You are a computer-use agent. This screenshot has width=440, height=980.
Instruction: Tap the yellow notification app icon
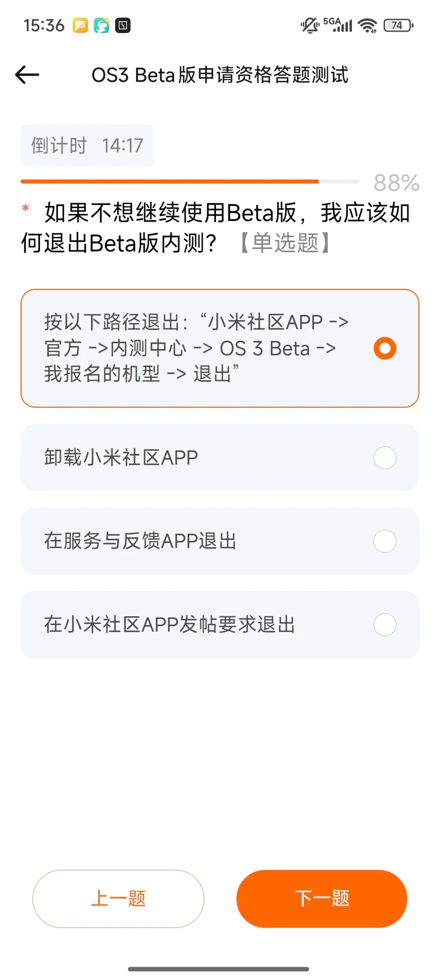click(x=80, y=25)
